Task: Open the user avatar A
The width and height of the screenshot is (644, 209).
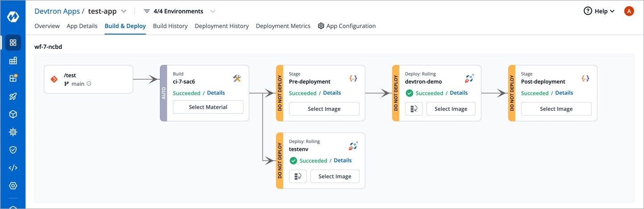Action: tap(629, 11)
